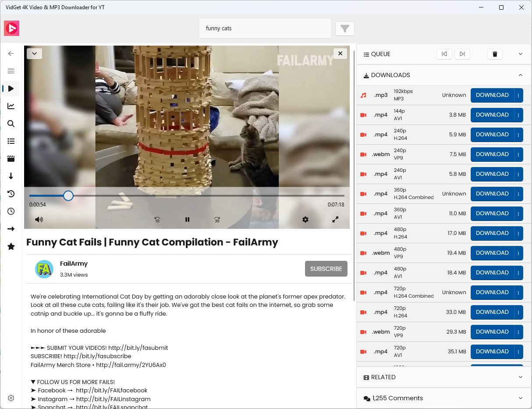
Task: Open more options for 240p VP9 webm
Action: point(518,154)
